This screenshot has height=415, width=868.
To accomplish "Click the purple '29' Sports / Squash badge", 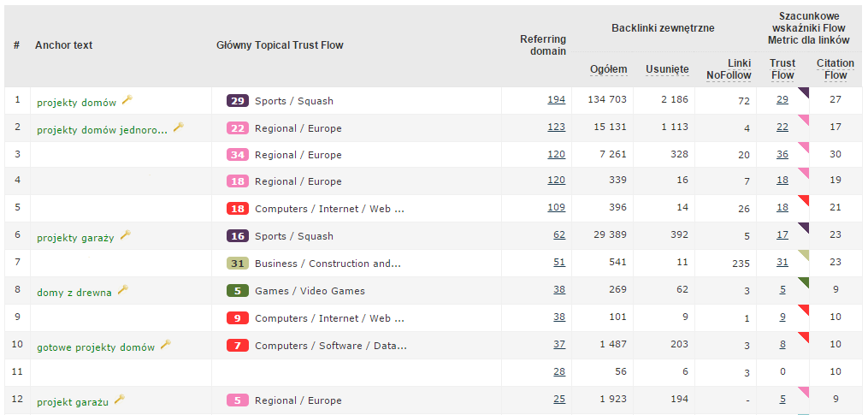I will tap(238, 101).
